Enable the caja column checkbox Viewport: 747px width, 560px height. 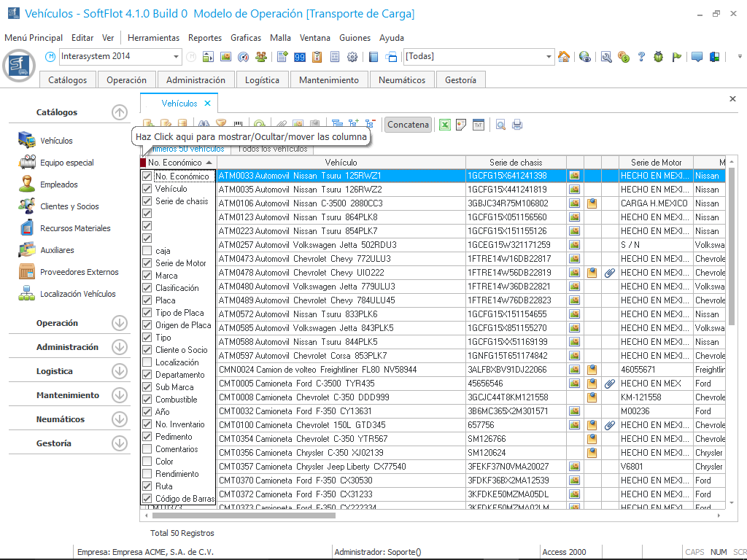point(147,251)
